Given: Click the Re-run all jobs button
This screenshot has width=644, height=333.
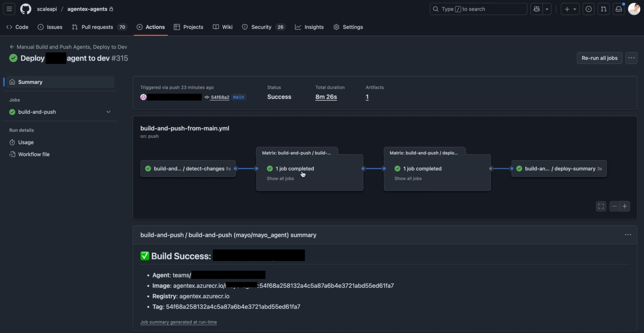Looking at the screenshot, I should click(599, 58).
